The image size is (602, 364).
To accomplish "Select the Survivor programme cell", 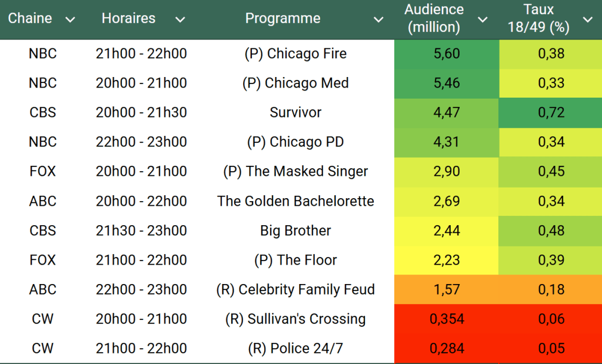I will [x=295, y=112].
